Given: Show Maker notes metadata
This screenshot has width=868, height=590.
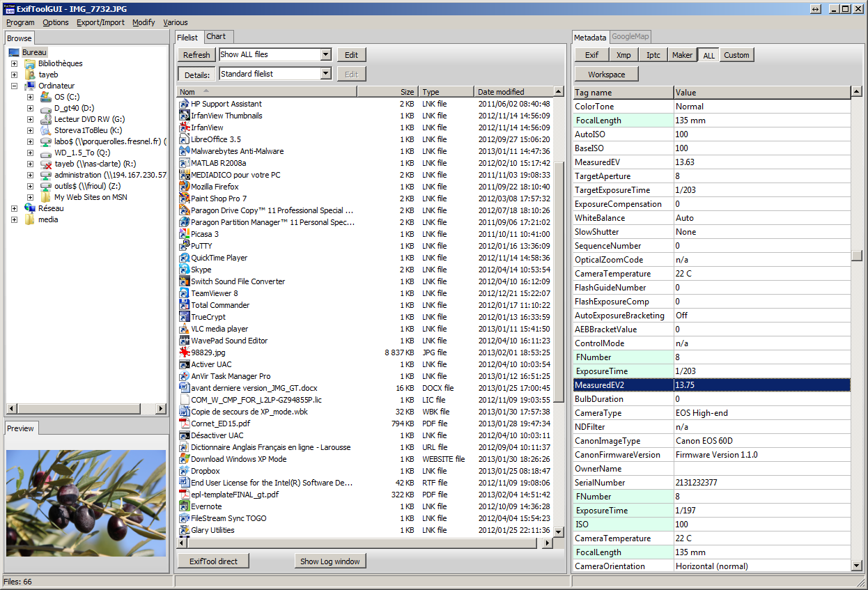Looking at the screenshot, I should tap(682, 55).
